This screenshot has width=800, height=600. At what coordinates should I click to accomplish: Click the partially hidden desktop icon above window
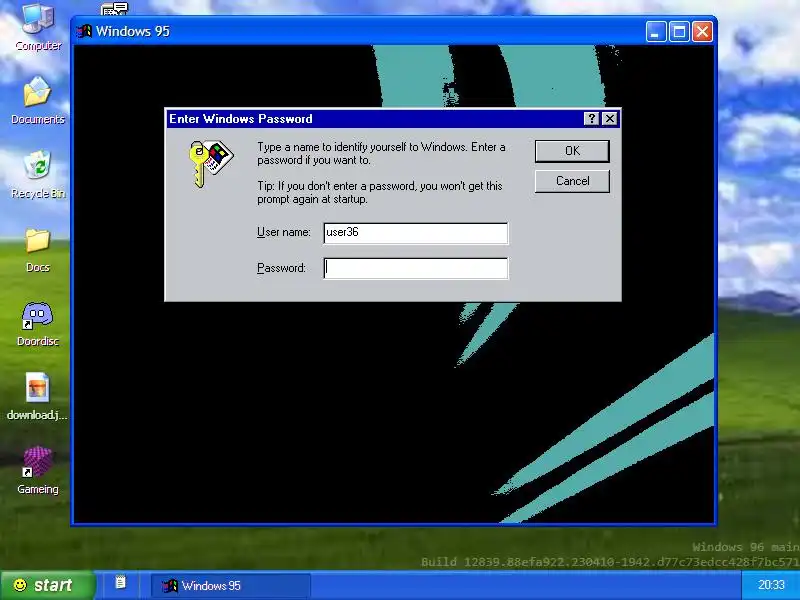click(114, 9)
